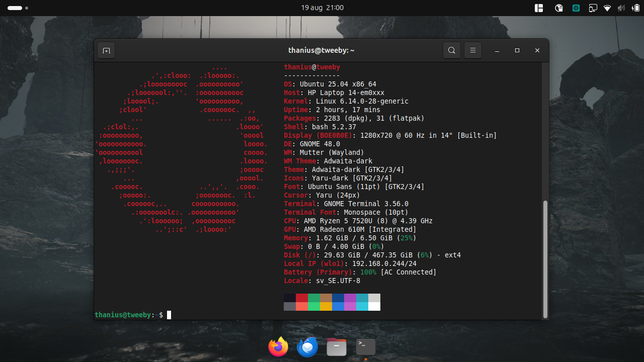Close the thanius@tweeby terminal window
The height and width of the screenshot is (362, 644).
point(537,50)
